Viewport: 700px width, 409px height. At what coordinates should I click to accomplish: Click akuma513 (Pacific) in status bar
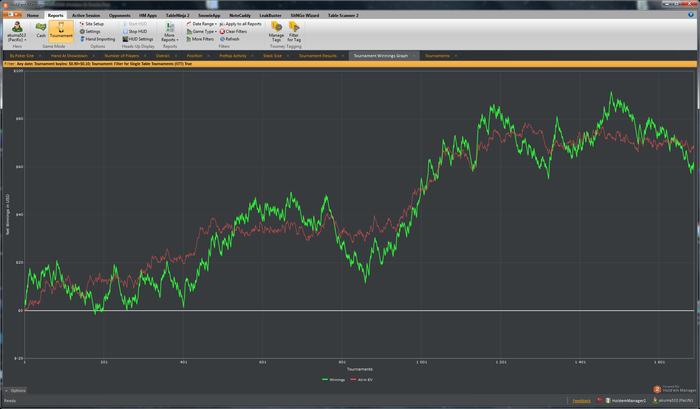tap(673, 401)
